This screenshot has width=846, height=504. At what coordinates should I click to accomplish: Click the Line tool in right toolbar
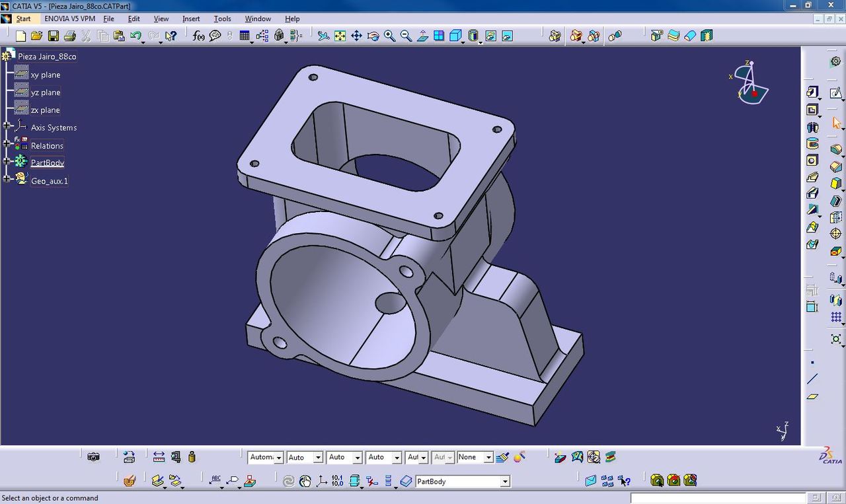812,379
